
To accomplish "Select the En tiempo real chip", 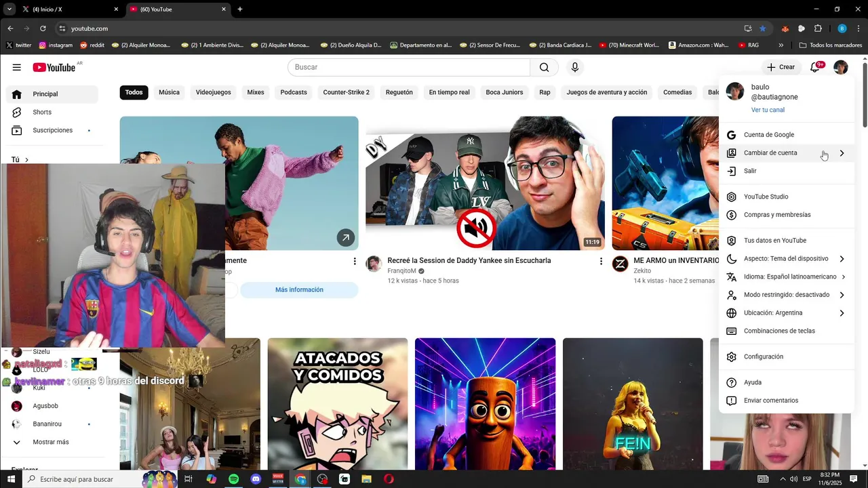I will [449, 92].
